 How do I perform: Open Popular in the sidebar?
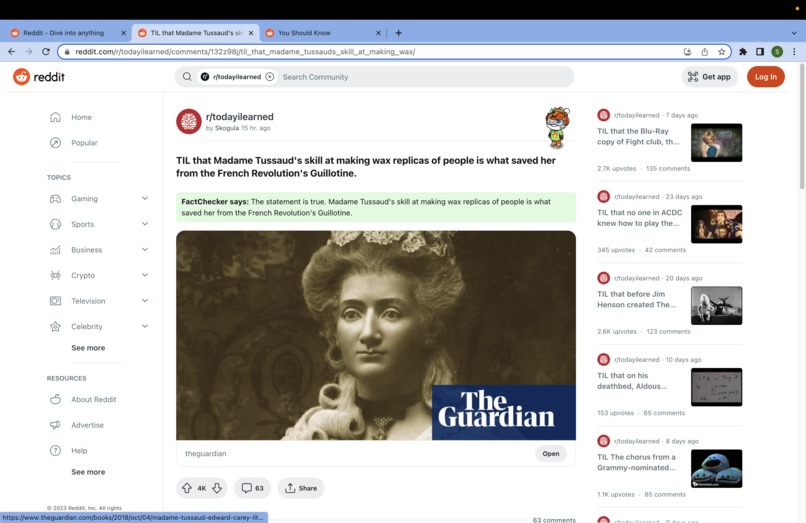84,142
